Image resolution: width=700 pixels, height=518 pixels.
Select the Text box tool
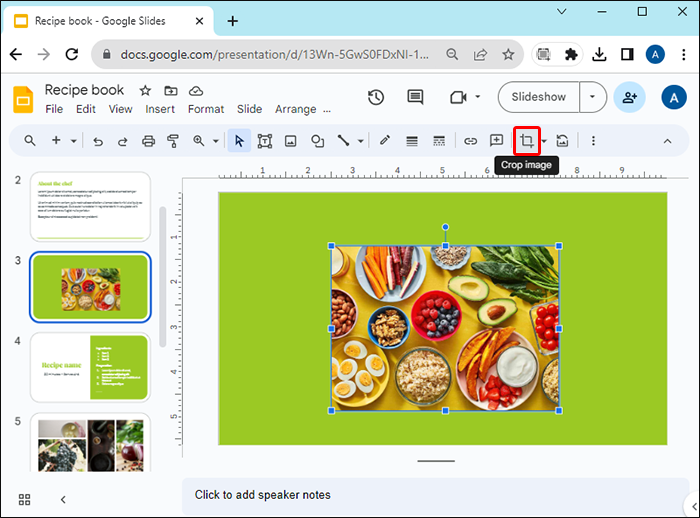pos(265,141)
